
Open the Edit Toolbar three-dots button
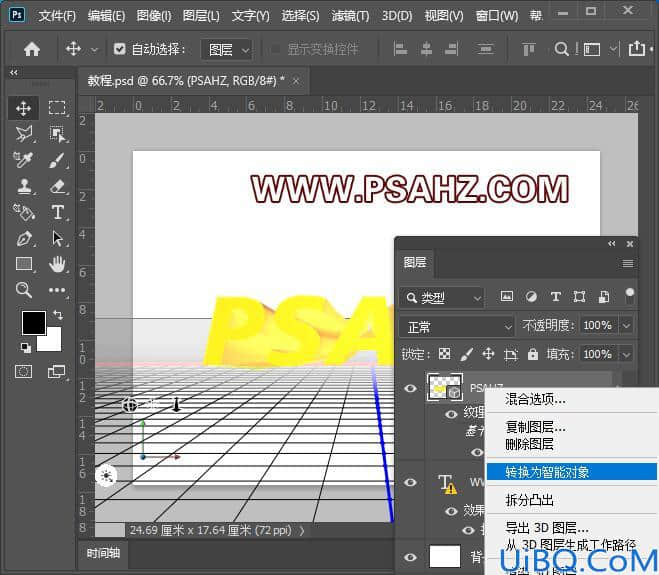tap(57, 290)
